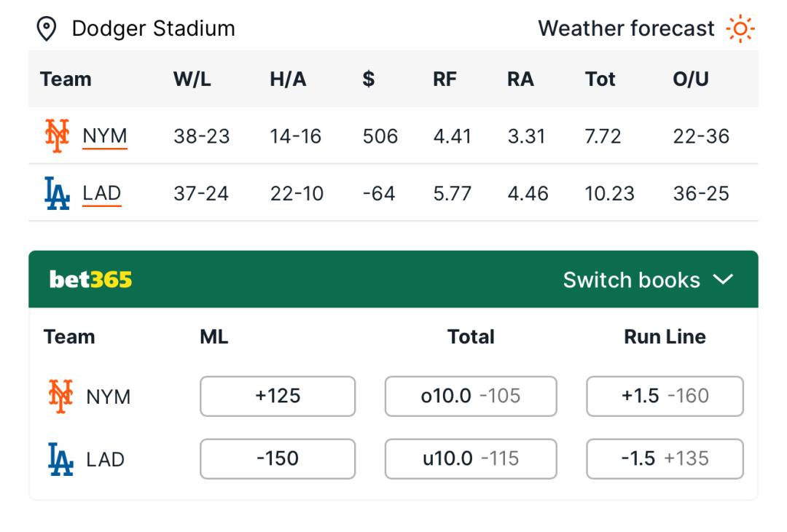The image size is (787, 532).
Task: Open the NYM team link
Action: [105, 136]
